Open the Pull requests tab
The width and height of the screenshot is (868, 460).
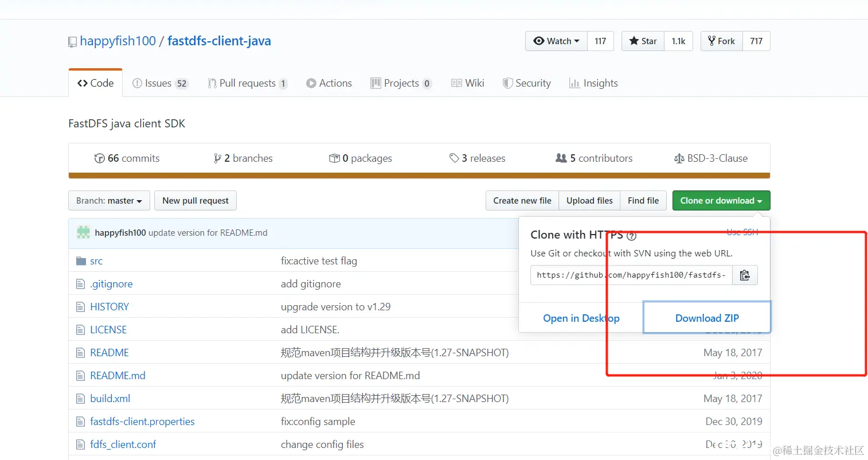(248, 83)
